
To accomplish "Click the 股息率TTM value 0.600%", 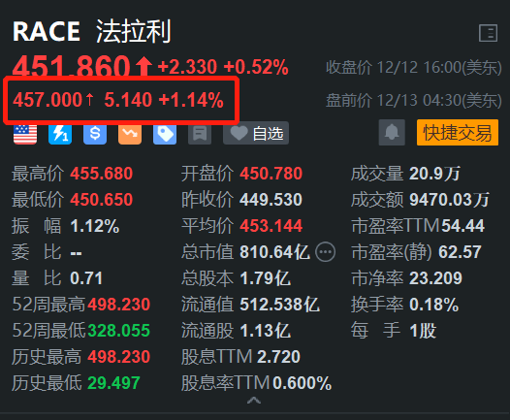I will pyautogui.click(x=303, y=383).
